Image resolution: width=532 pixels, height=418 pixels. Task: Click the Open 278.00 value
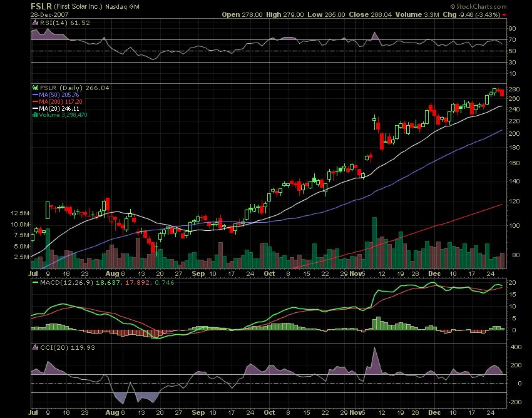coord(242,14)
